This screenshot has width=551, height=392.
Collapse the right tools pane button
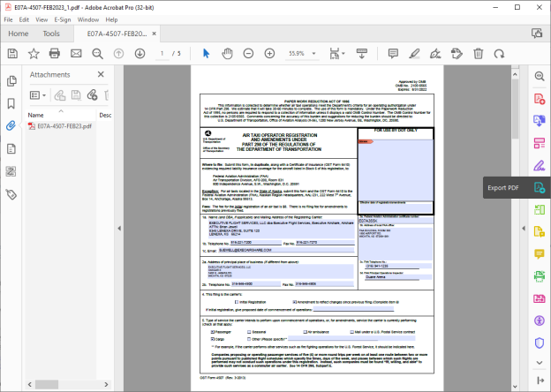tap(540, 380)
